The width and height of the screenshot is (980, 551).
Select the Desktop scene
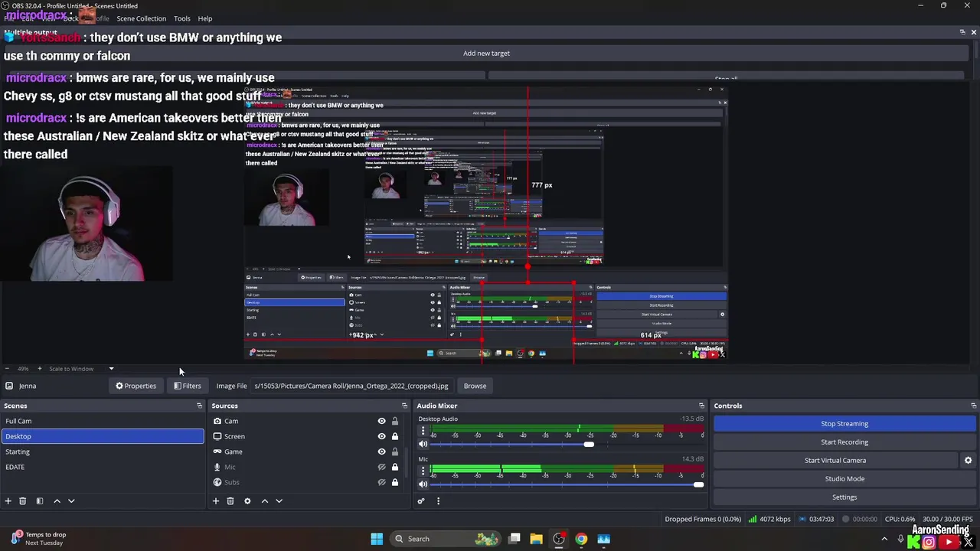tap(103, 436)
